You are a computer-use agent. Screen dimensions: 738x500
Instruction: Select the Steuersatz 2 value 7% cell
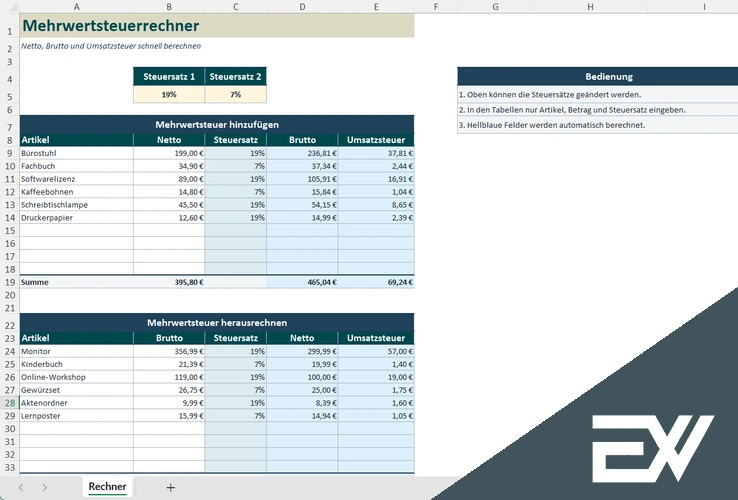click(x=235, y=94)
